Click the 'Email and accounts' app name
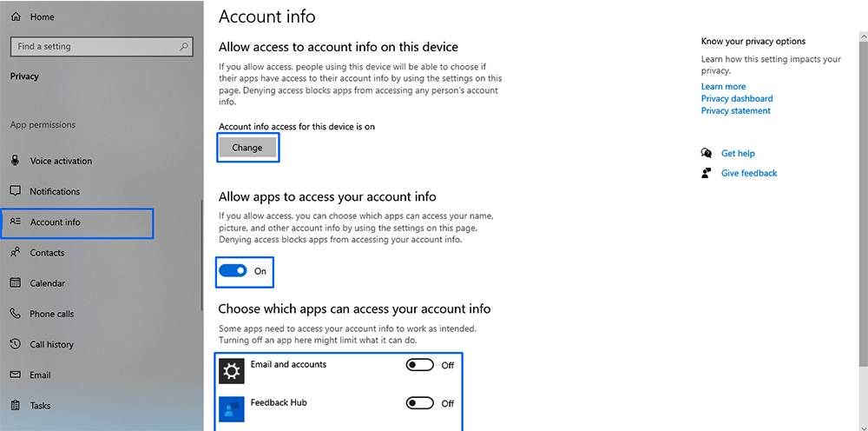 pos(288,364)
